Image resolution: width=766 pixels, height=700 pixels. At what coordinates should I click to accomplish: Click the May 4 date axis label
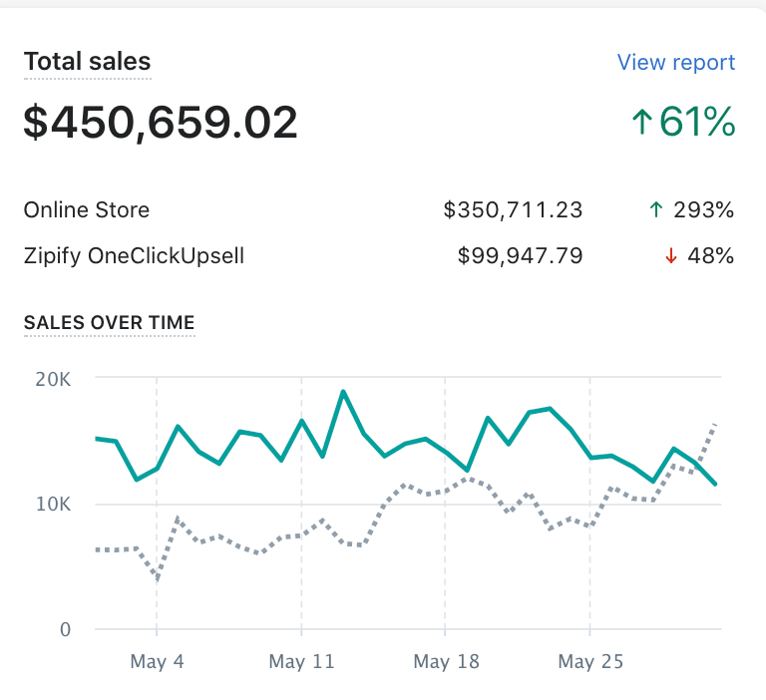click(157, 662)
